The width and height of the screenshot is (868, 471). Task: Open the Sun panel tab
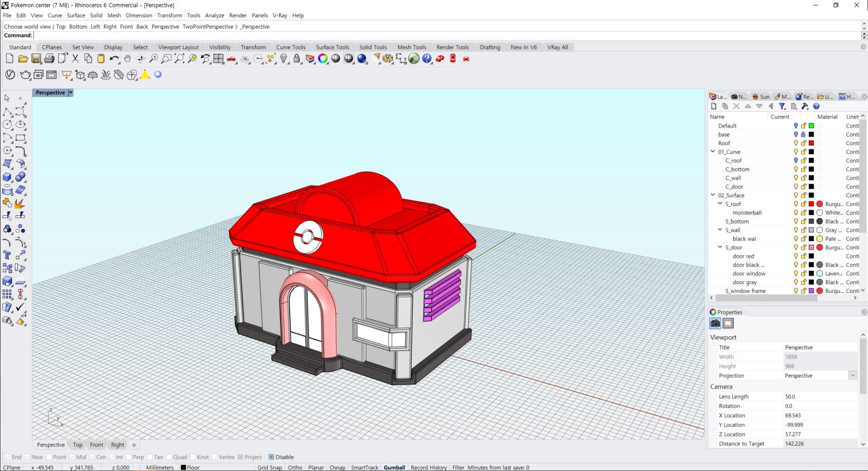pyautogui.click(x=761, y=97)
